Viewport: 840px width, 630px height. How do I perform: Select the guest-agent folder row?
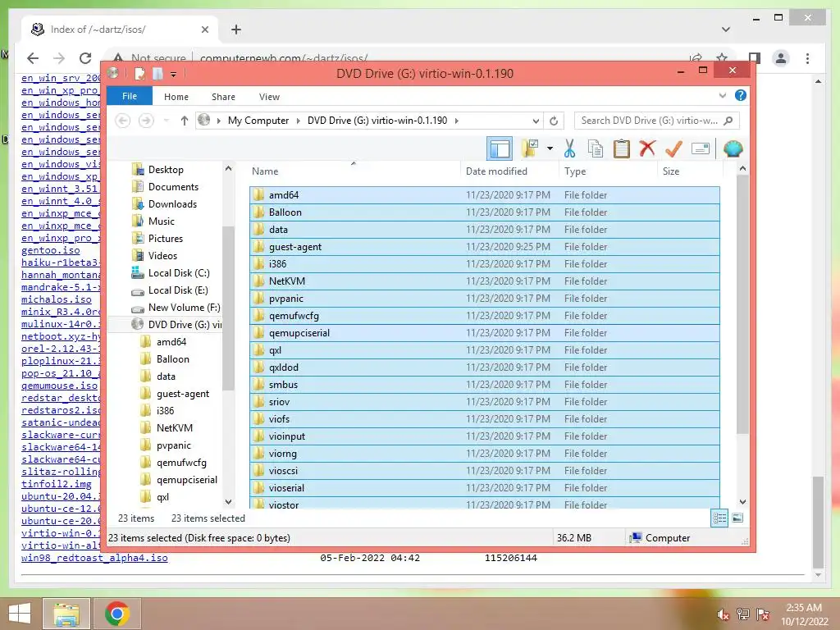485,246
